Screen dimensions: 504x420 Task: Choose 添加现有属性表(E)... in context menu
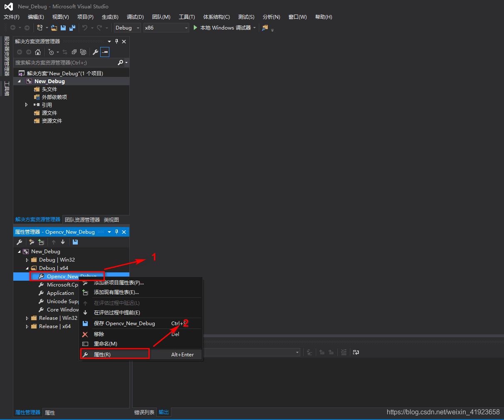pos(141,292)
